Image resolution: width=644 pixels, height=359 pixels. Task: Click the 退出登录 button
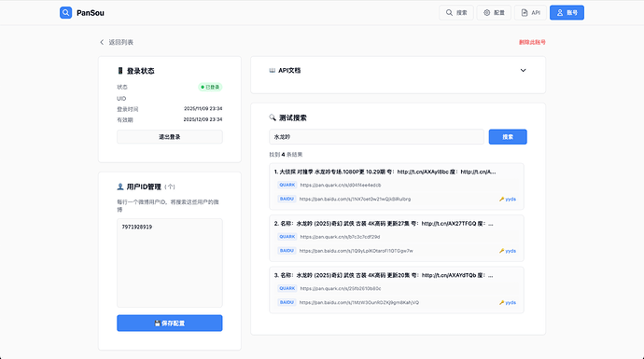click(x=170, y=137)
